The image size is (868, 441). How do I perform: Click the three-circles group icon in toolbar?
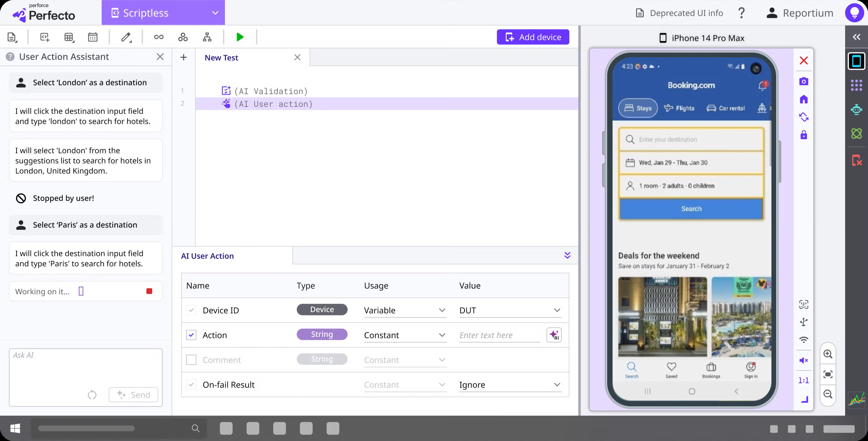tap(183, 37)
